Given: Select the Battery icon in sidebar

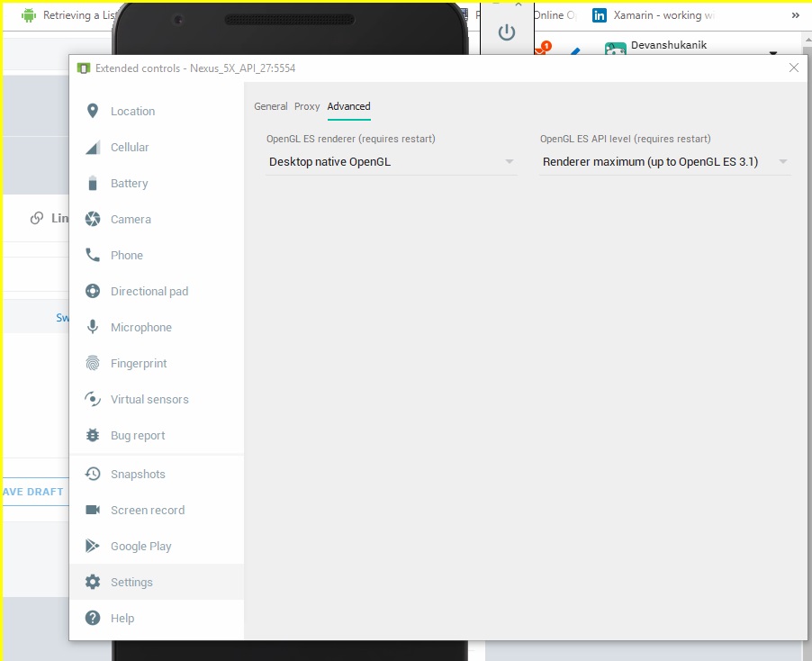Looking at the screenshot, I should click(93, 183).
